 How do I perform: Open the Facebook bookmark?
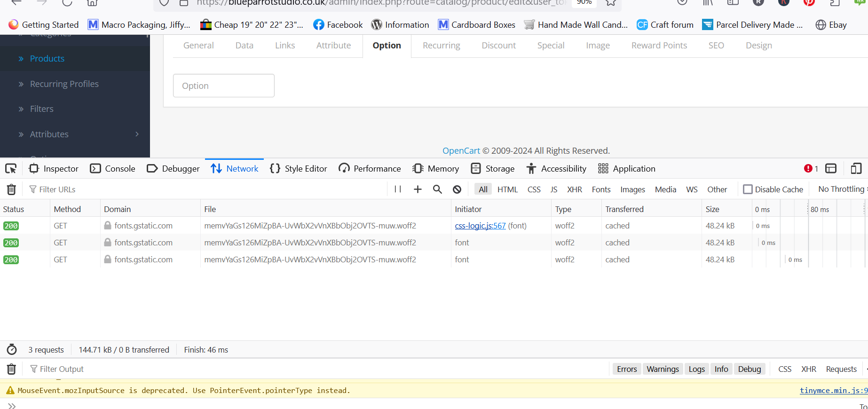pos(338,24)
